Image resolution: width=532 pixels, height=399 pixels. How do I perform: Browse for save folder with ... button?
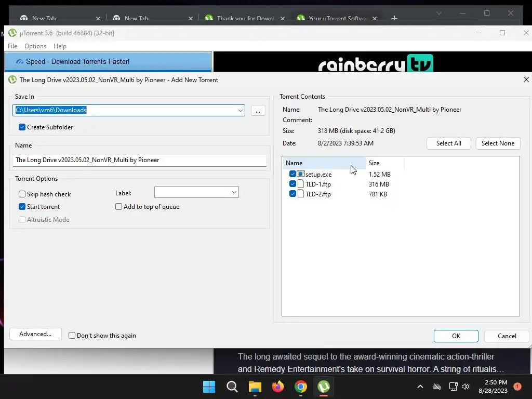tap(258, 111)
